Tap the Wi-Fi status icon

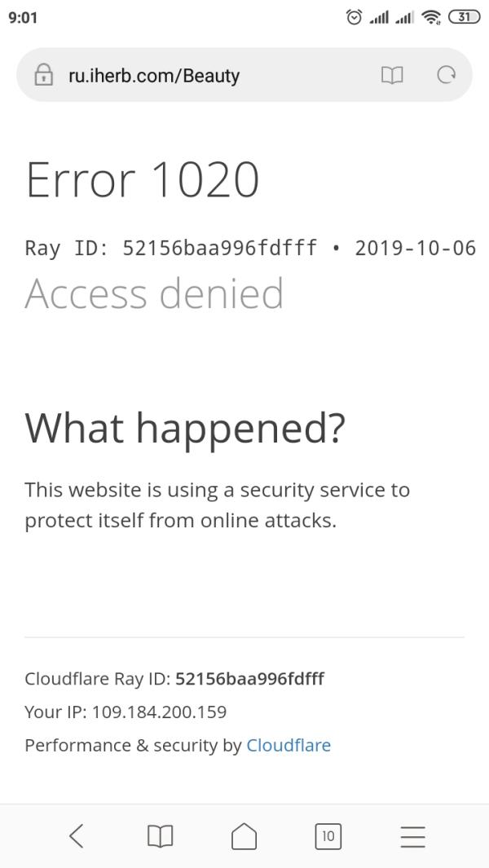tap(430, 18)
